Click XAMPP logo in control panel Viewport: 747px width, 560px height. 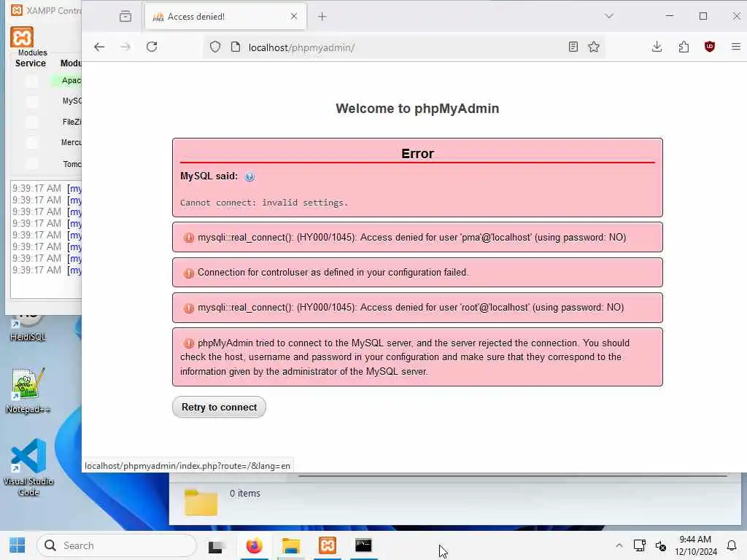22,37
